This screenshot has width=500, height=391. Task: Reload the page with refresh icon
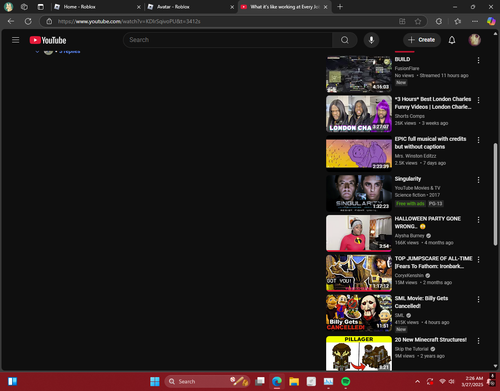click(28, 21)
